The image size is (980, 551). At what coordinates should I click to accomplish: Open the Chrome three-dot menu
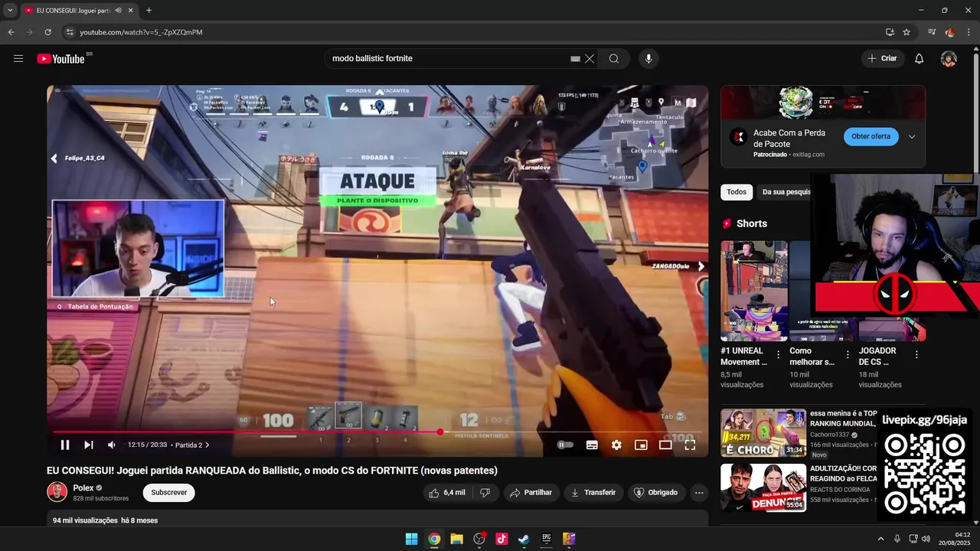(969, 32)
